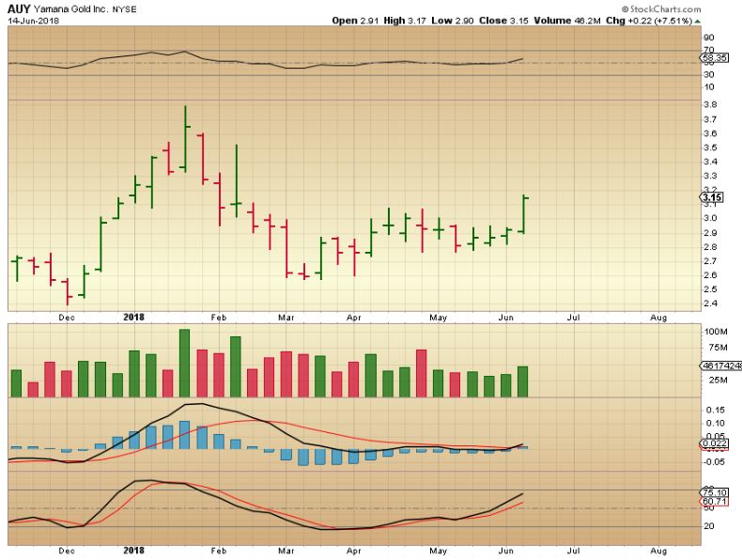
Task: Click the Close 3.15 value
Action: click(503, 21)
